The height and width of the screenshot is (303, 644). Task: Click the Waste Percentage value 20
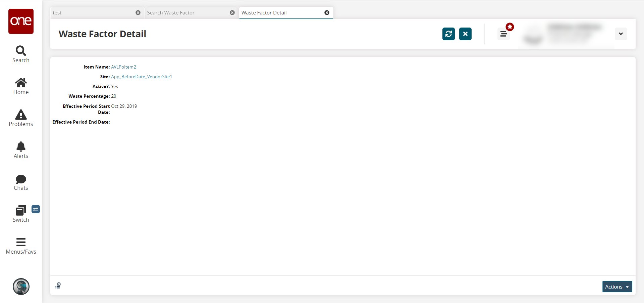tap(114, 96)
